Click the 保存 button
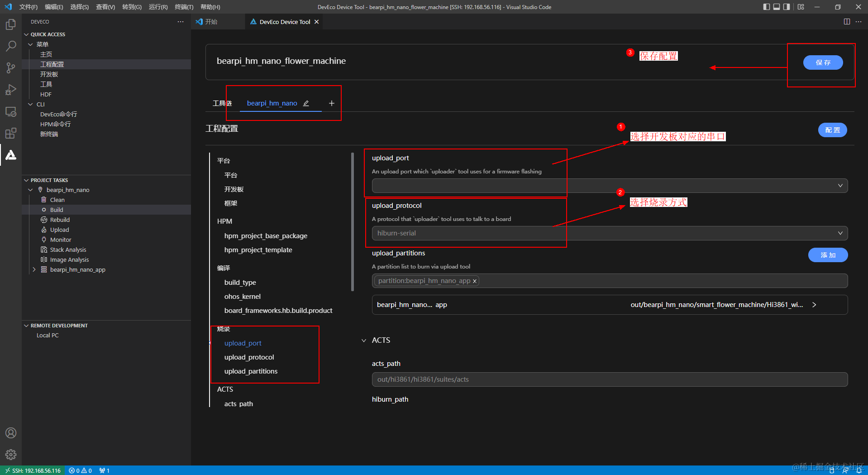This screenshot has width=868, height=475. coord(823,62)
